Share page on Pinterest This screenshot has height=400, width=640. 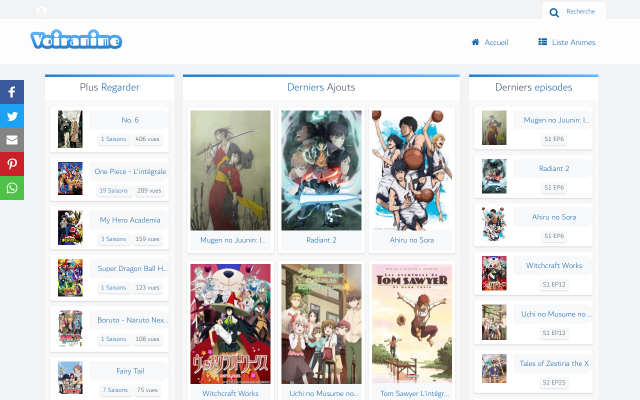pyautogui.click(x=12, y=164)
